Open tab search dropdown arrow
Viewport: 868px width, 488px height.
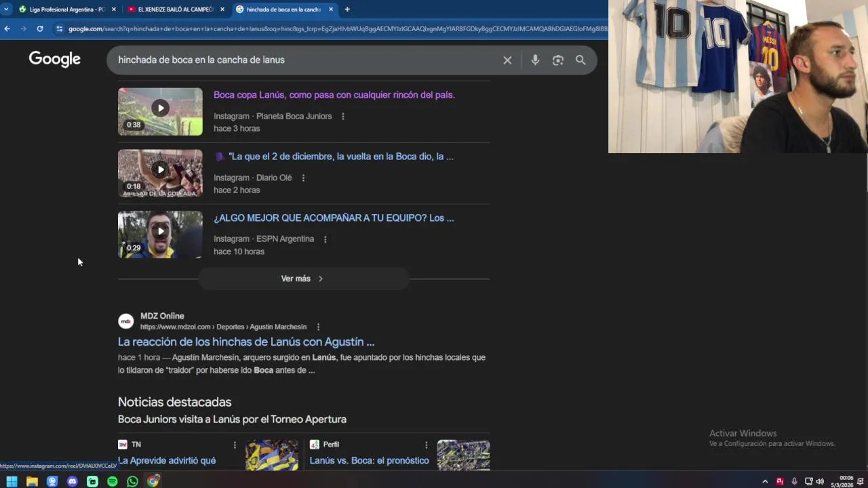click(x=6, y=9)
